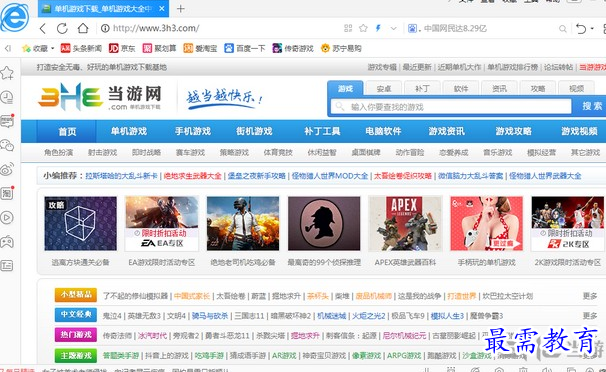Open the 赛车游戏 category link
606x372 pixels.
(190, 153)
